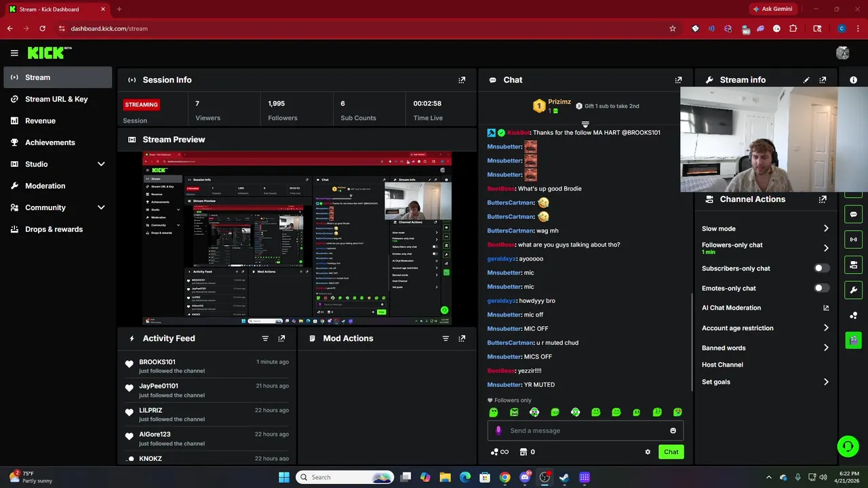This screenshot has width=868, height=488.
Task: Open Set goals settings
Action: pos(765,382)
